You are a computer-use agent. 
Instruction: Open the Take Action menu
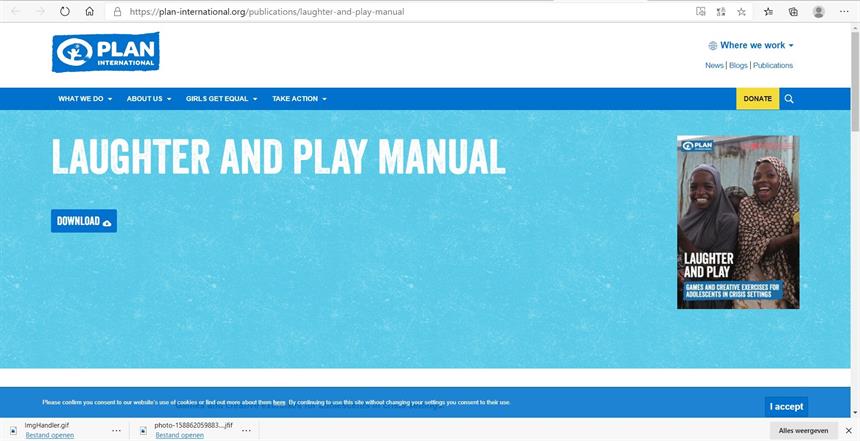(x=299, y=99)
